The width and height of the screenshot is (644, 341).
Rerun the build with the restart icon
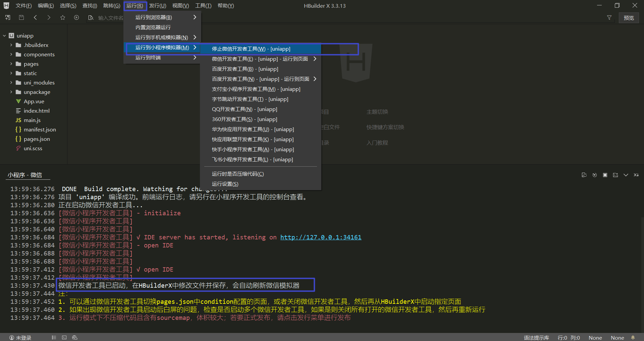point(595,175)
